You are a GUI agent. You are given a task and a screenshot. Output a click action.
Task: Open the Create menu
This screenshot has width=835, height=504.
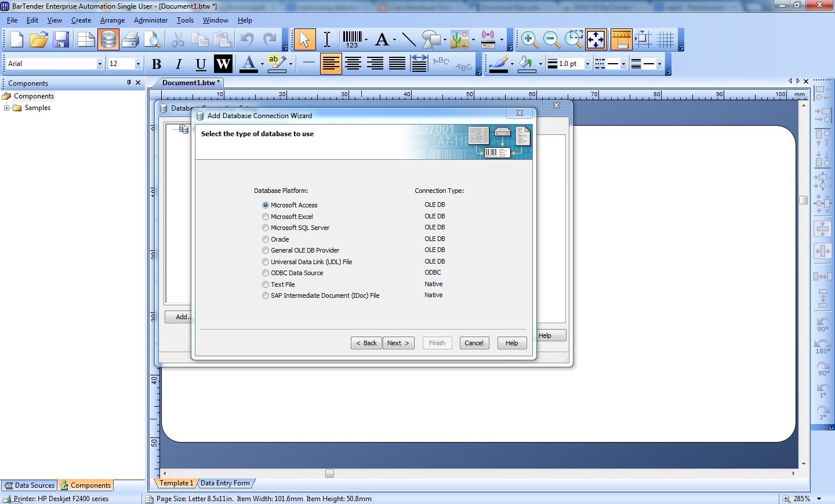[81, 20]
